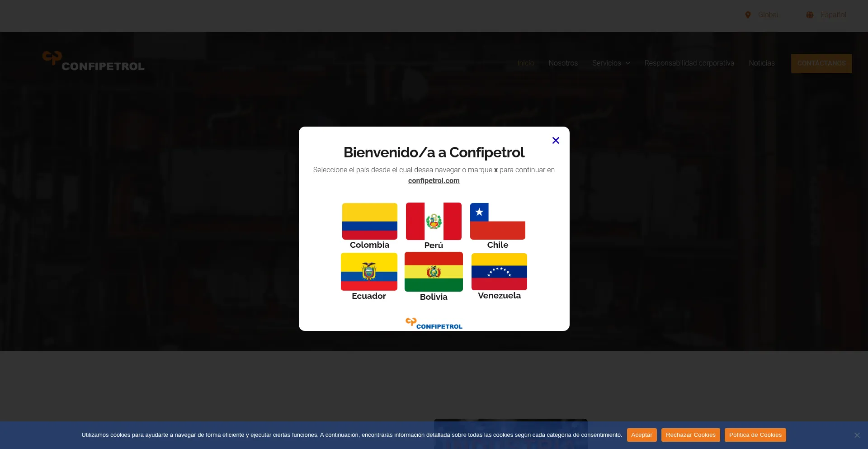Image resolution: width=868 pixels, height=449 pixels.
Task: Open the Noticias menu item
Action: point(761,63)
